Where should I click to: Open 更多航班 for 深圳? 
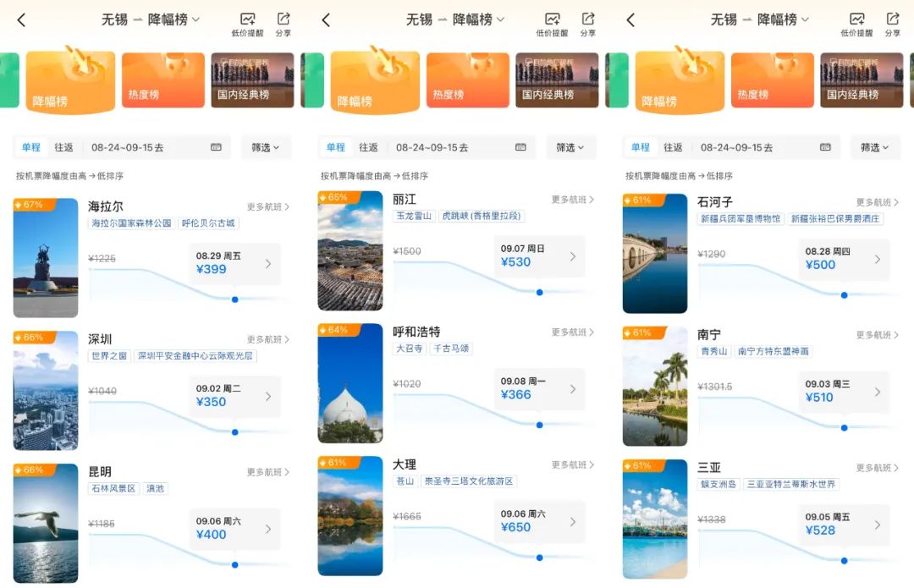[267, 339]
